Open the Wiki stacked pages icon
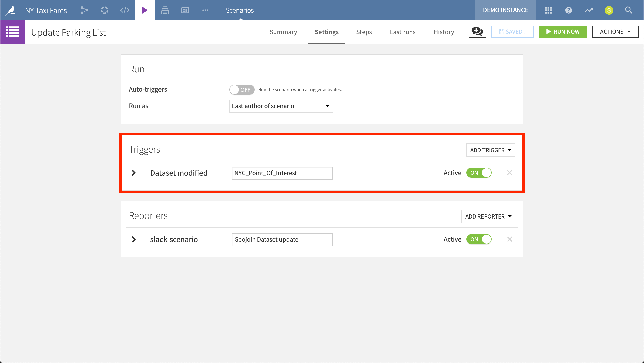The width and height of the screenshot is (644, 363). [x=165, y=10]
